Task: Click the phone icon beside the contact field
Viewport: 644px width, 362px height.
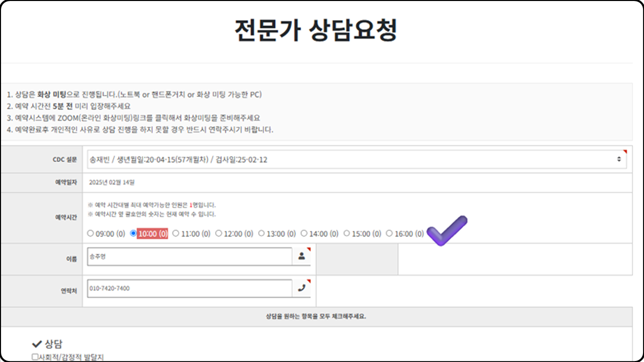Action: (301, 288)
